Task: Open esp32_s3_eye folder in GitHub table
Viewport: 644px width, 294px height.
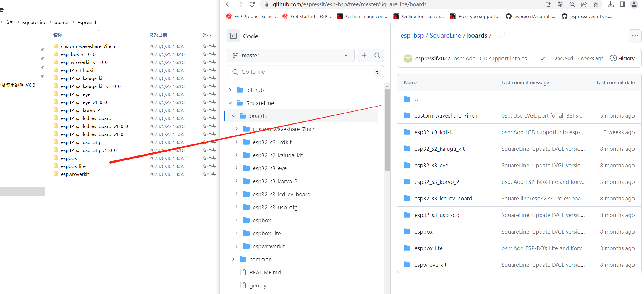Action: [x=431, y=165]
